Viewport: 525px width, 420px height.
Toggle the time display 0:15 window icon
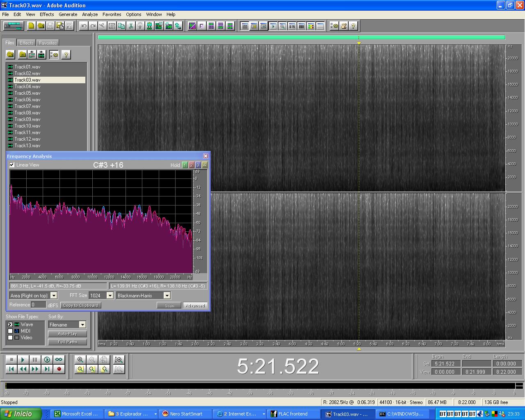[x=292, y=26]
